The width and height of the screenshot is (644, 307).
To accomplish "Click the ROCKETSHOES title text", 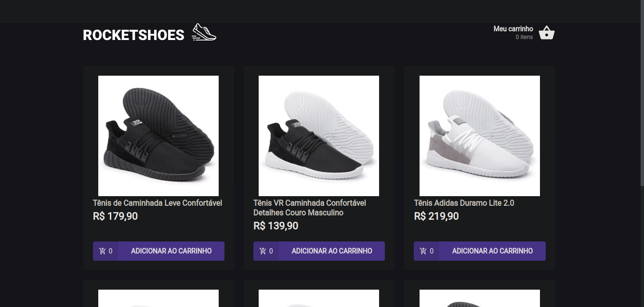I will 133,35.
